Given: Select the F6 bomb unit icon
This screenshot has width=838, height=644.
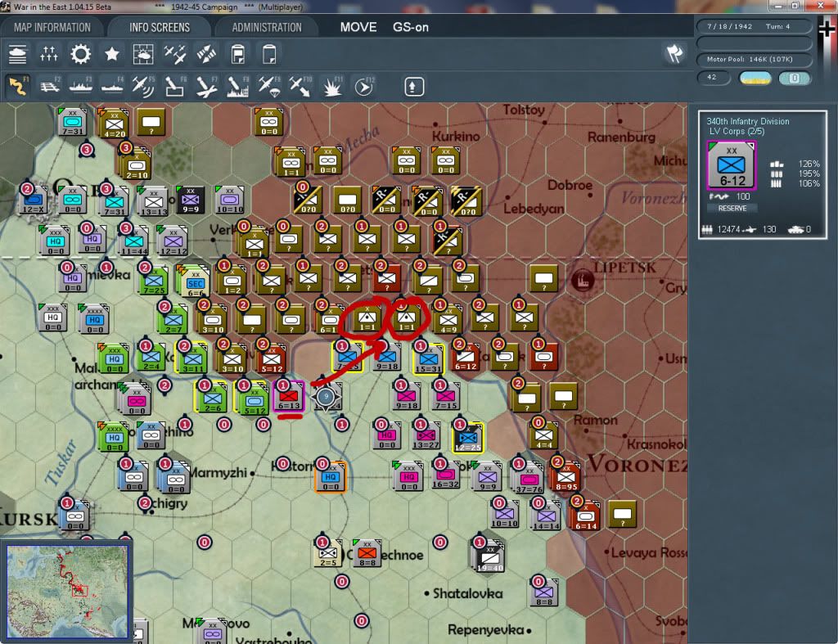Looking at the screenshot, I should click(175, 86).
